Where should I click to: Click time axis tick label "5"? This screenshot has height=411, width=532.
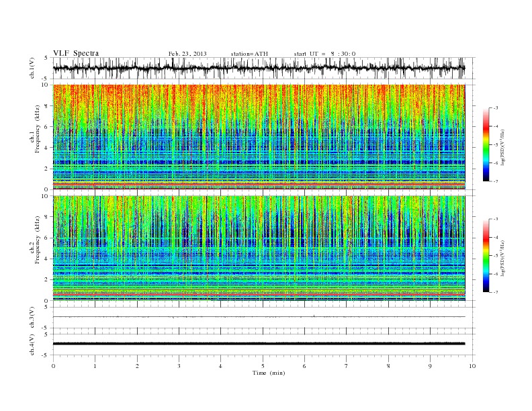click(x=263, y=366)
